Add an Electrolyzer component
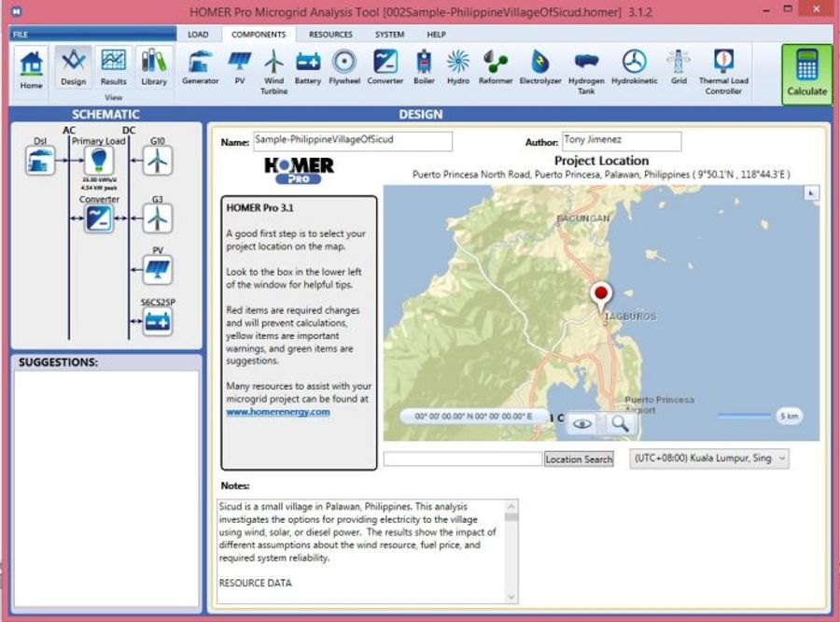The height and width of the screenshot is (622, 840). 542,65
